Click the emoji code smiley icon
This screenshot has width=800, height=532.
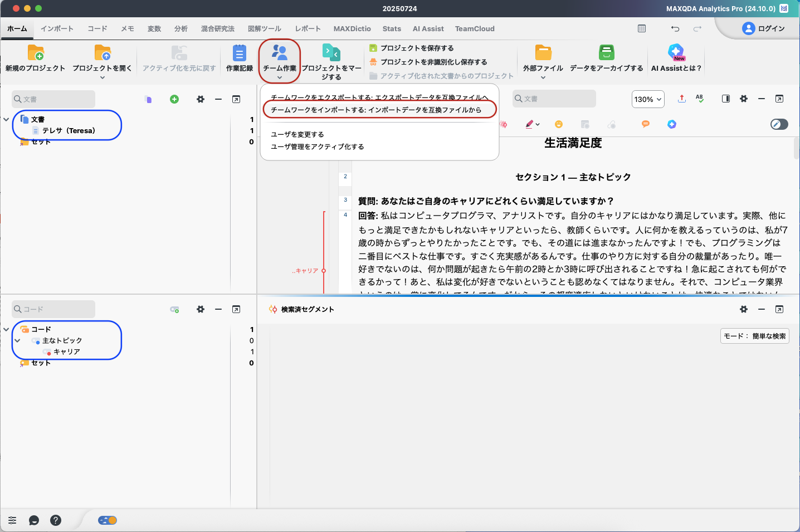pos(559,124)
